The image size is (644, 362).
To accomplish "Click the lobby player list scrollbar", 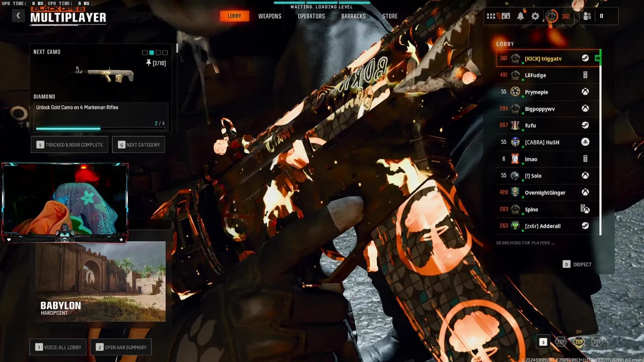I will [601, 142].
